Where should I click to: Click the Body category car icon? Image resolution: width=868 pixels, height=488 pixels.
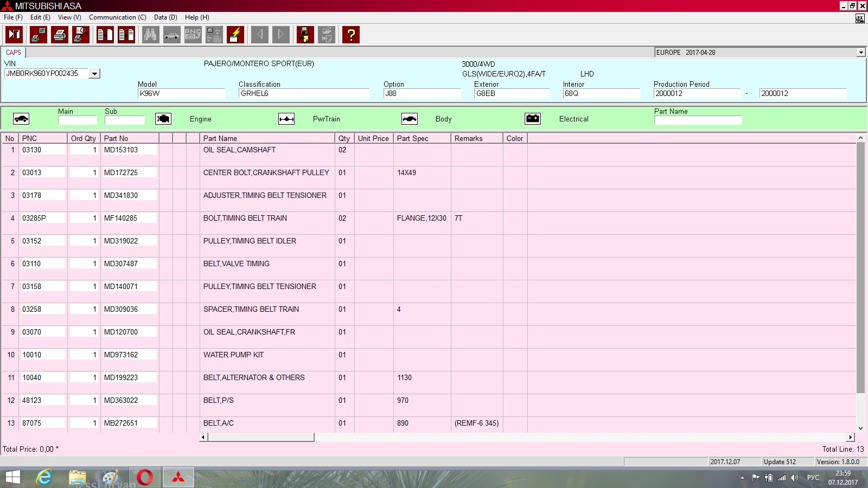coord(410,119)
